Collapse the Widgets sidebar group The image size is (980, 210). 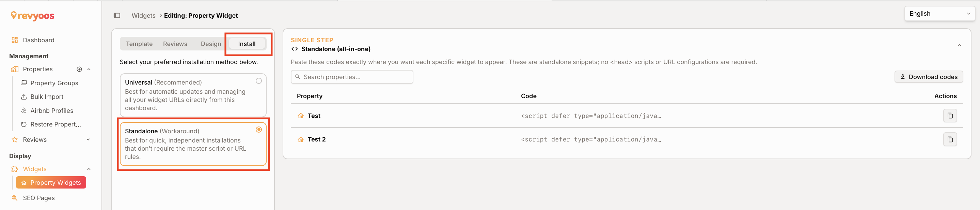click(x=89, y=169)
